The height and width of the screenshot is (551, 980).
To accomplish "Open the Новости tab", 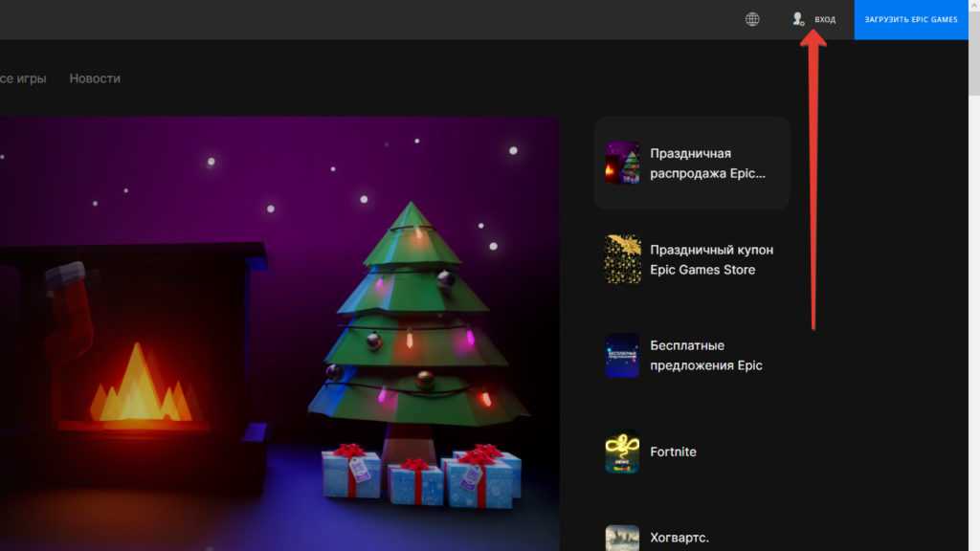I will coord(95,78).
